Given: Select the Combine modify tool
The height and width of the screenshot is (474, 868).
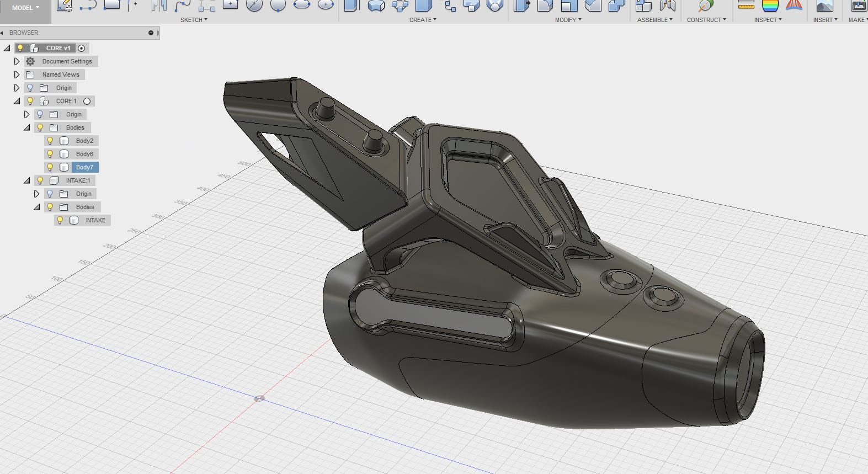Looking at the screenshot, I should [x=616, y=6].
